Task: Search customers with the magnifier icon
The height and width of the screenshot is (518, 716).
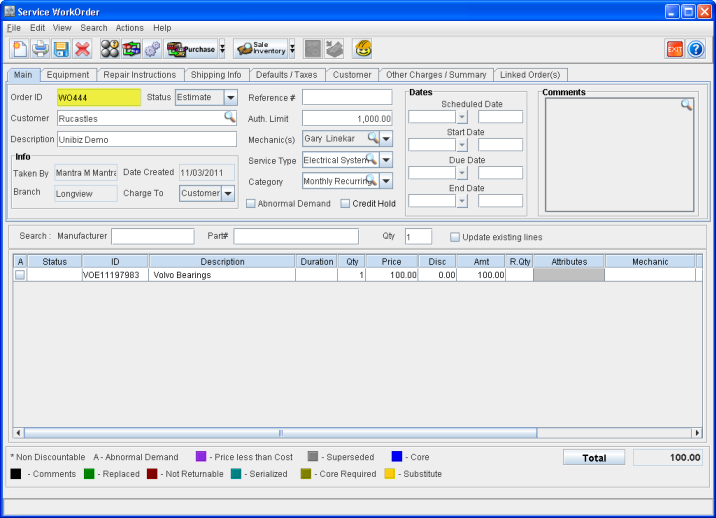Action: pos(230,117)
